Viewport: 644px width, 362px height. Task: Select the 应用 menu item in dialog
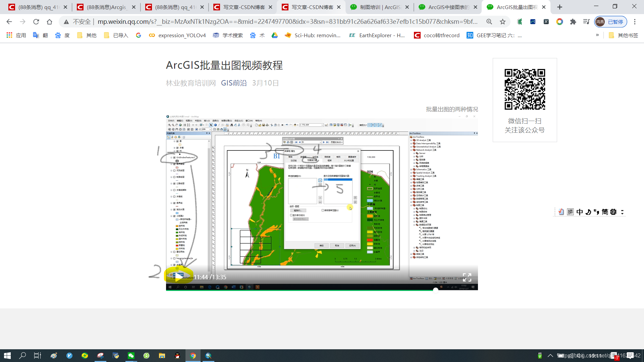(353, 245)
